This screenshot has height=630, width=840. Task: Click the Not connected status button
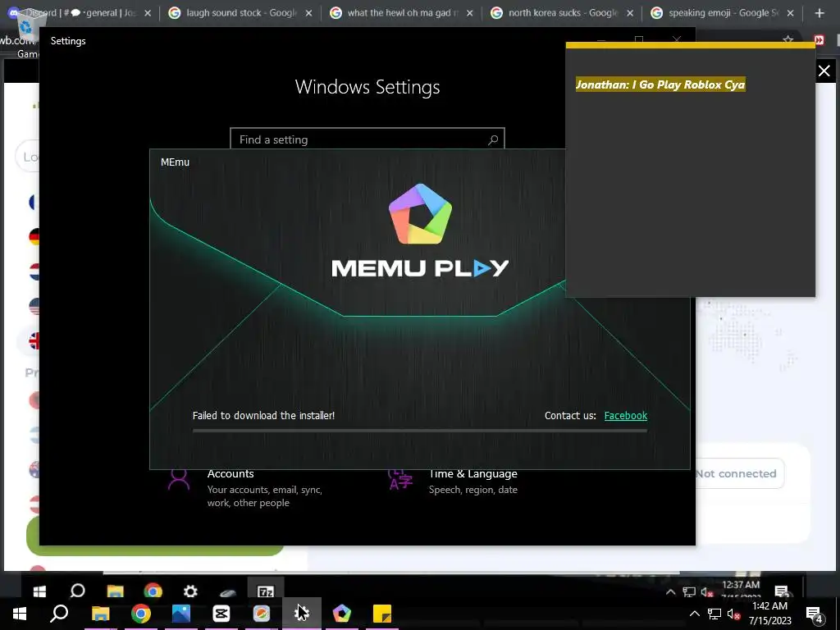click(738, 473)
